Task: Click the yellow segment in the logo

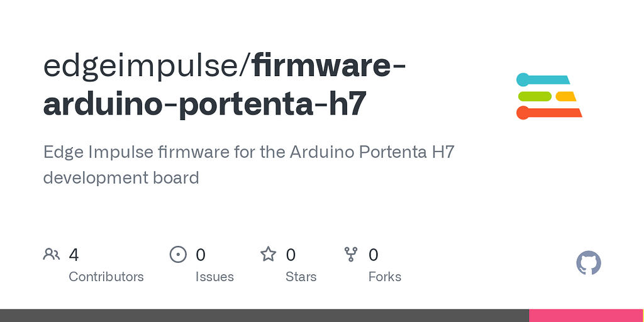Action: 565,96
